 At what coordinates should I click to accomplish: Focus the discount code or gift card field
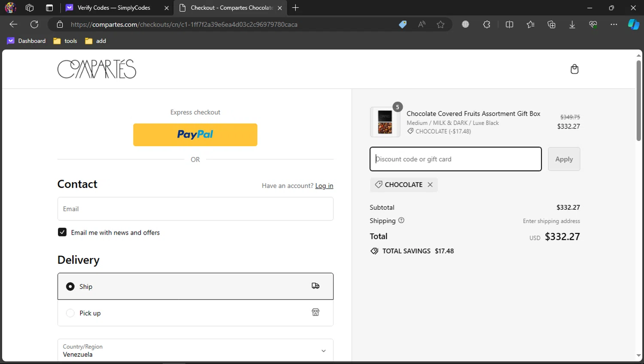[x=456, y=159]
